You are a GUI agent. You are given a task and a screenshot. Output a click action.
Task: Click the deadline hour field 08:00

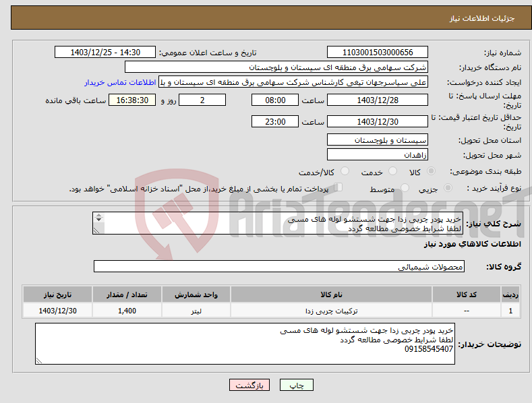pos(275,100)
